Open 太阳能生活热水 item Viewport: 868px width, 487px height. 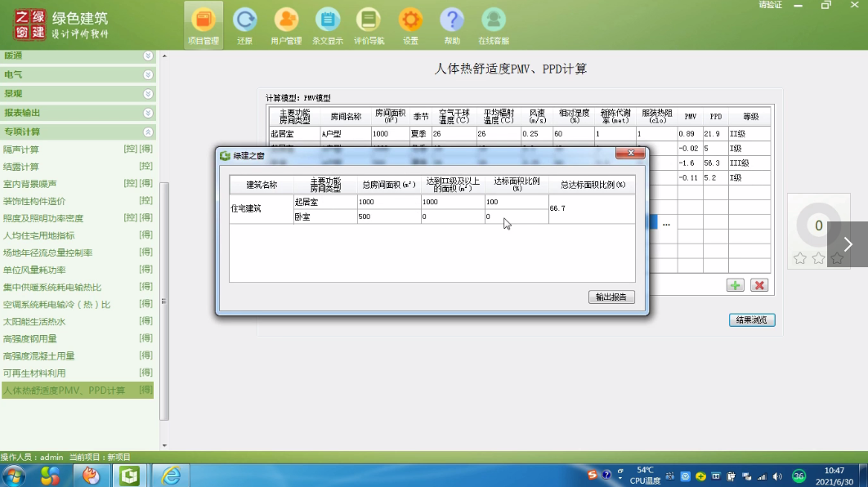click(34, 321)
